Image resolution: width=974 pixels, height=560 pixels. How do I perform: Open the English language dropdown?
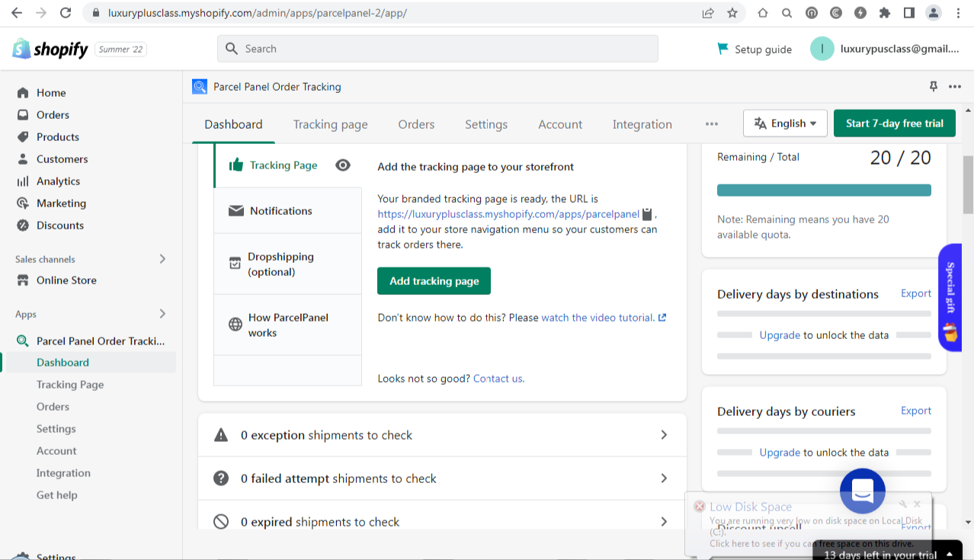pos(785,123)
